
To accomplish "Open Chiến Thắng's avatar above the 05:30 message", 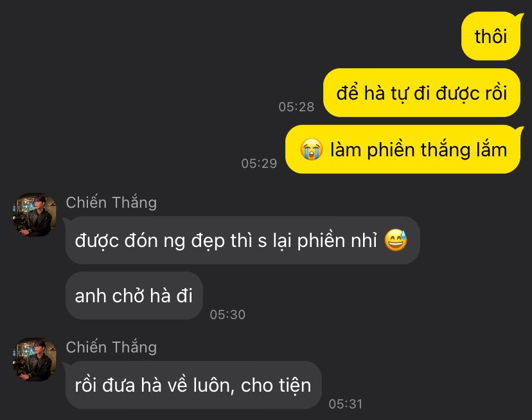I will pyautogui.click(x=34, y=215).
